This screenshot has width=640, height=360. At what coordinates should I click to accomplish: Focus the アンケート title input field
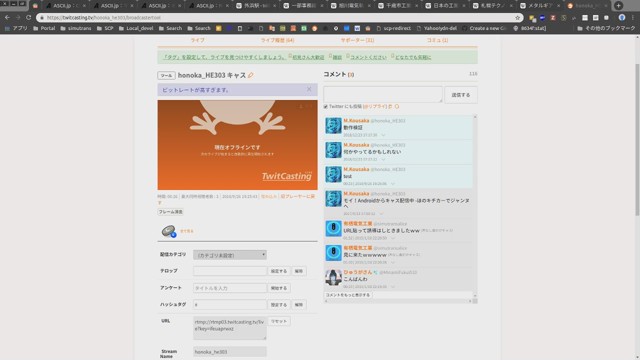230,288
